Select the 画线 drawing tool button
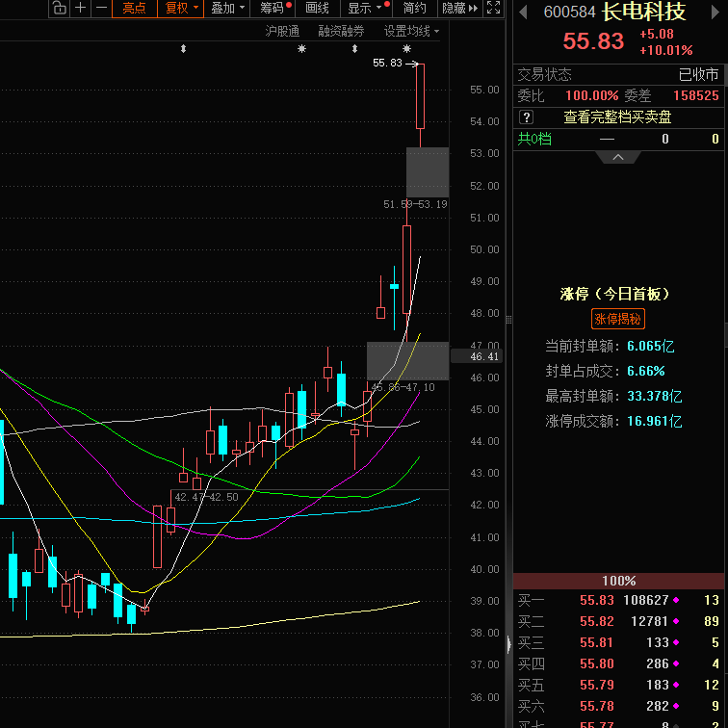The height and width of the screenshot is (728, 728). [318, 8]
